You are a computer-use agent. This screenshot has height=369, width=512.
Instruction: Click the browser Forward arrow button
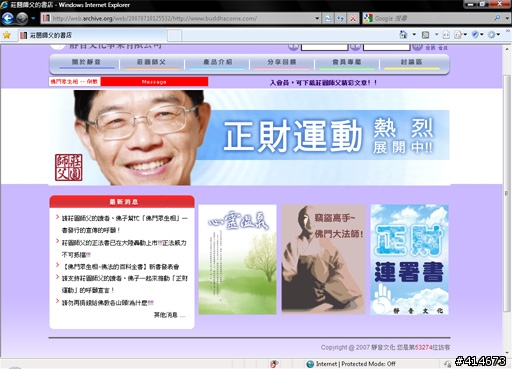[22, 18]
